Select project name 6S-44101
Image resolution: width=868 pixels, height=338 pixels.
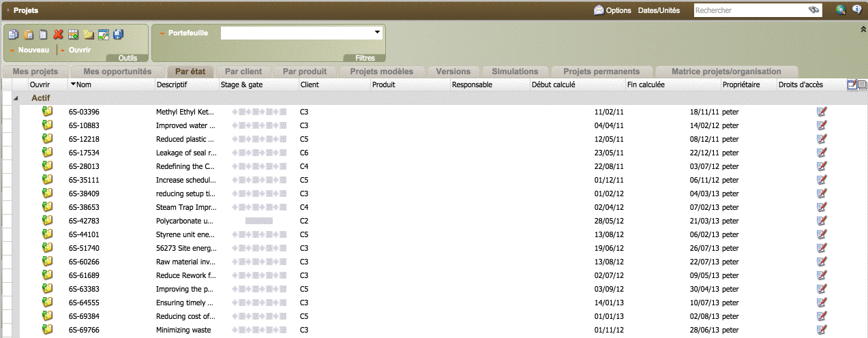[84, 234]
